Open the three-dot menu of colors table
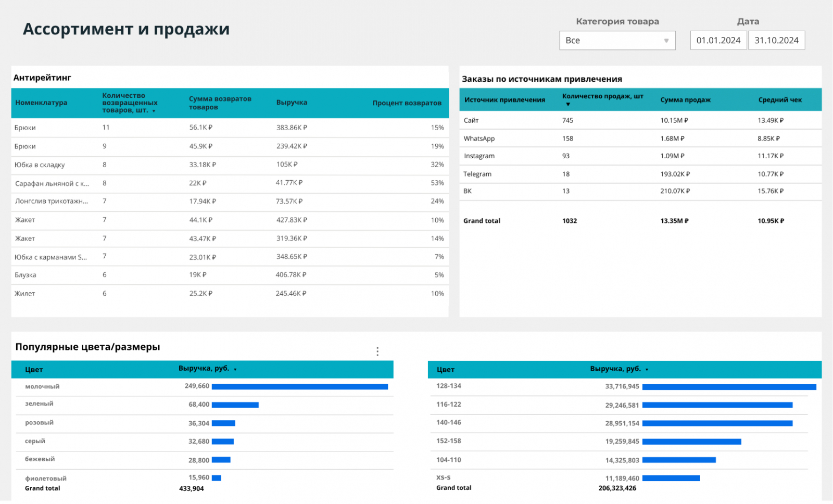 [x=377, y=352]
